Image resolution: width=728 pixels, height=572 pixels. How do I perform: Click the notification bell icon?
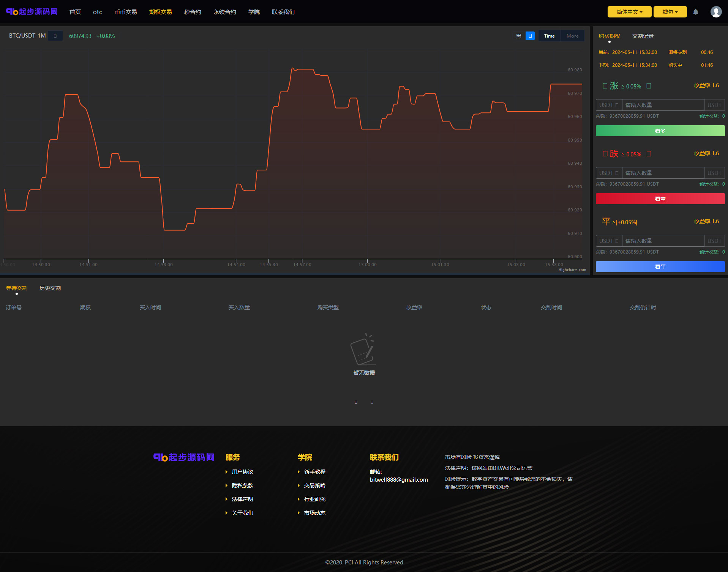coord(695,12)
